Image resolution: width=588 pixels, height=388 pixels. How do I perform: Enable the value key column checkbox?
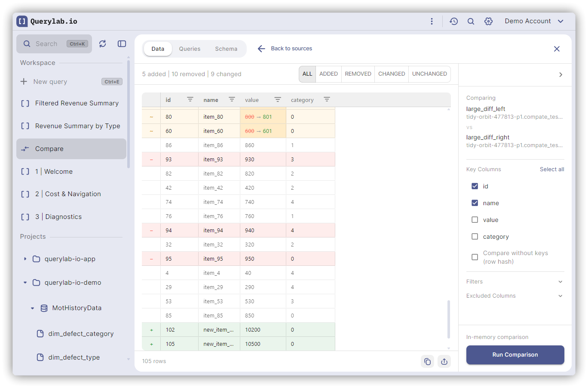pyautogui.click(x=475, y=220)
